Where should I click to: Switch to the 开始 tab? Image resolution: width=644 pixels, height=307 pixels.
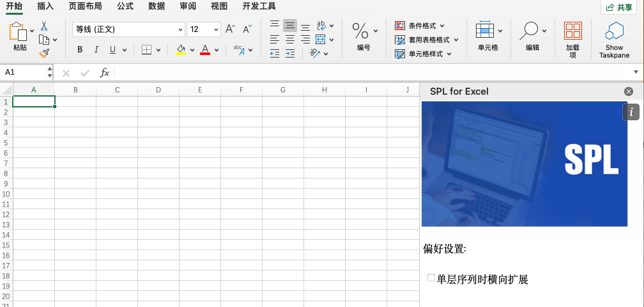14,6
